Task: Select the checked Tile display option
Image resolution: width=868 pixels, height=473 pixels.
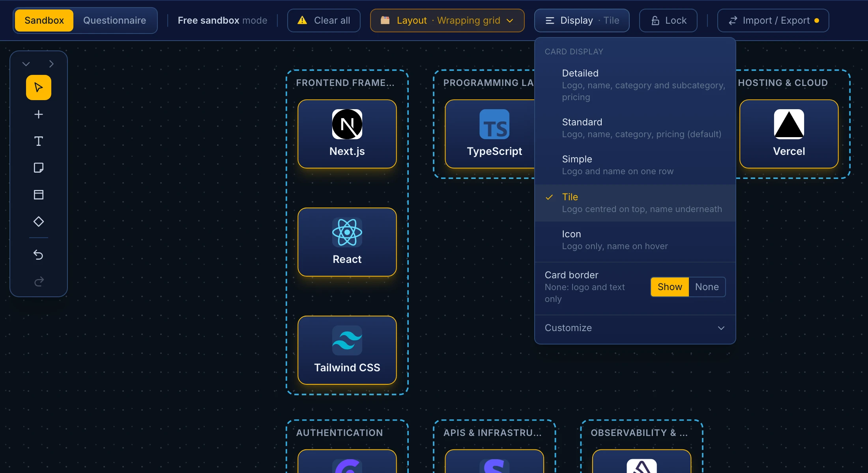Action: [635, 203]
